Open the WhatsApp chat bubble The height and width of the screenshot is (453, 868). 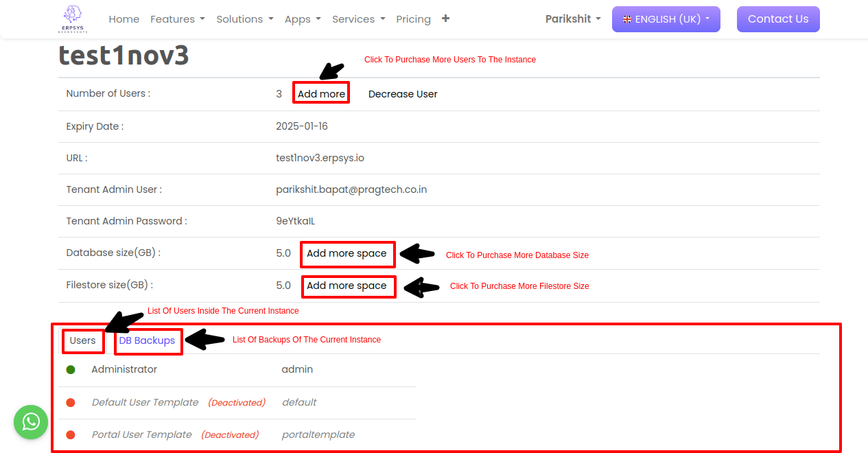point(31,421)
